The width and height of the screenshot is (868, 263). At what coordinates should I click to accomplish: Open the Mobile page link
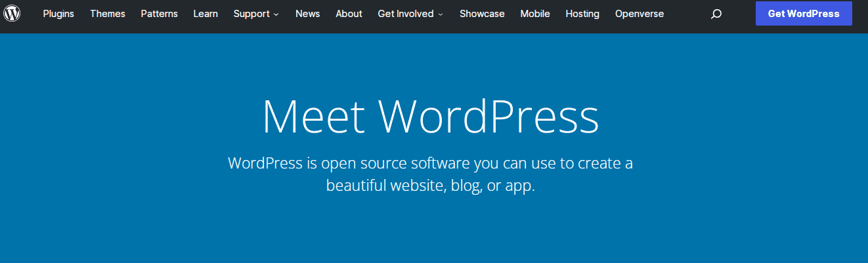click(535, 14)
